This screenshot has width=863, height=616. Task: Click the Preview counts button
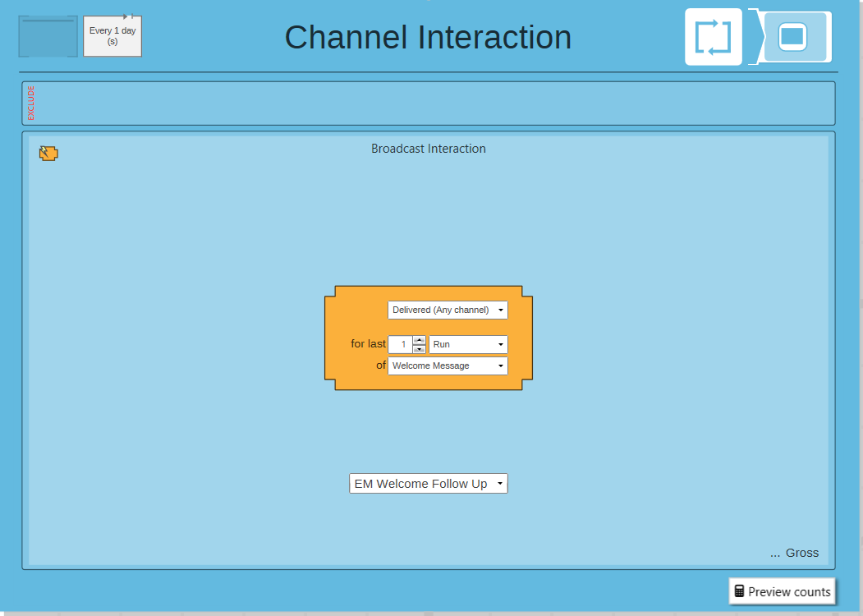(782, 592)
